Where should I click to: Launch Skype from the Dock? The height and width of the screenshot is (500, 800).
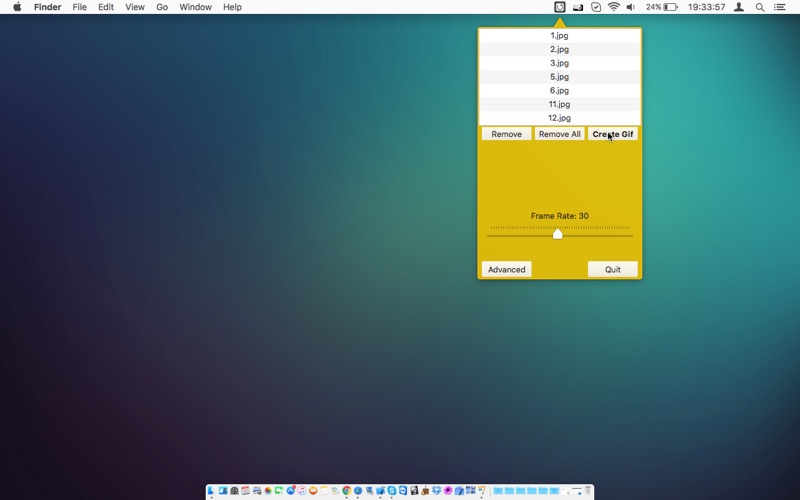(x=391, y=491)
